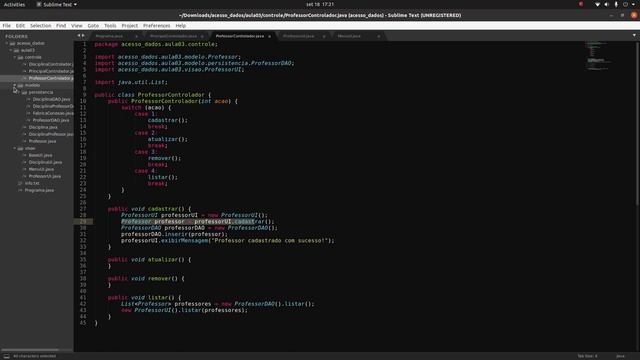
Task: Open the Activities overview
Action: 14,4
